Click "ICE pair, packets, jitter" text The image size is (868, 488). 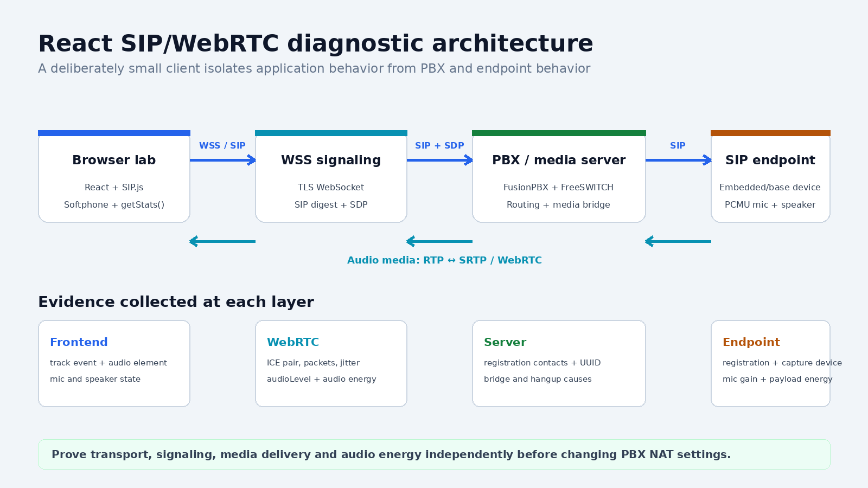click(x=313, y=363)
